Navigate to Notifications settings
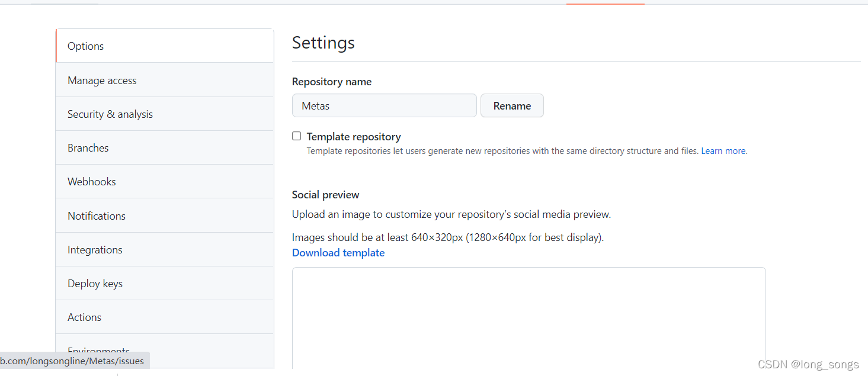This screenshot has height=376, width=868. point(97,216)
